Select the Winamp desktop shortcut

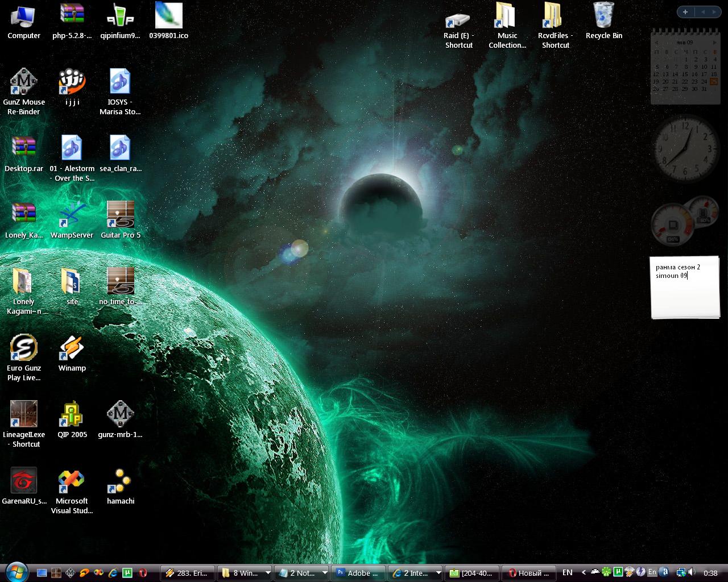coord(72,354)
